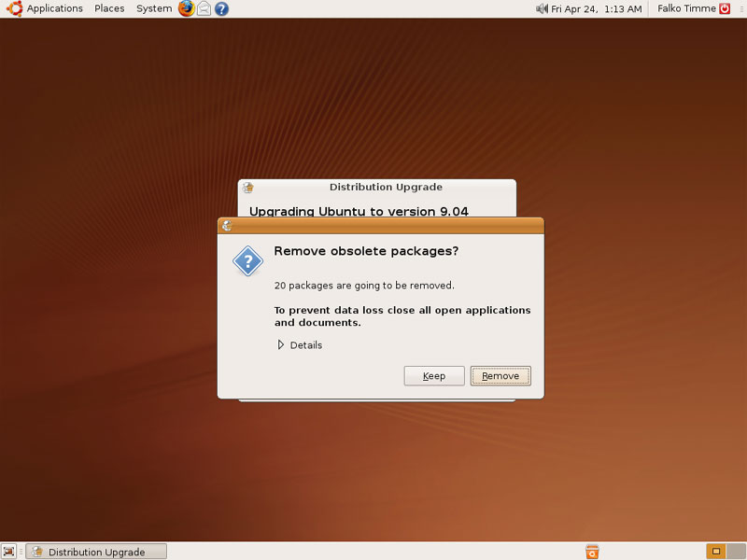Click Keep to retain obsolete packages
The image size is (747, 560).
click(434, 376)
